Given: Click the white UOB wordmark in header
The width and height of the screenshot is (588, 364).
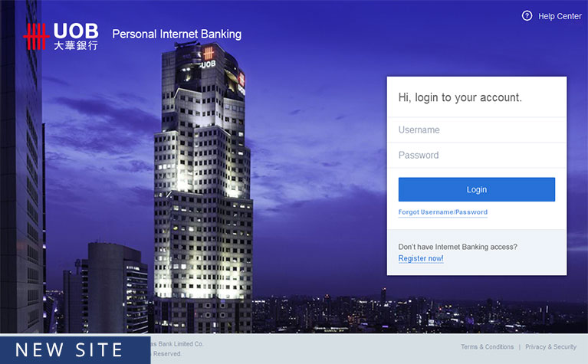Looking at the screenshot, I should [x=76, y=31].
